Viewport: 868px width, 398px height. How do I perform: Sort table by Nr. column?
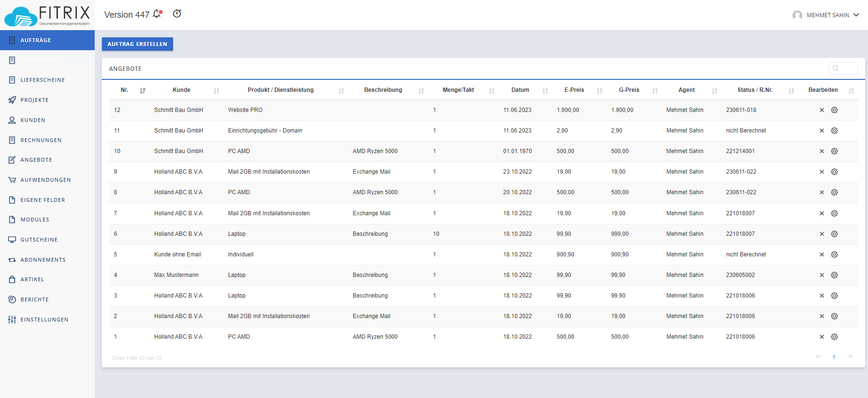[130, 90]
